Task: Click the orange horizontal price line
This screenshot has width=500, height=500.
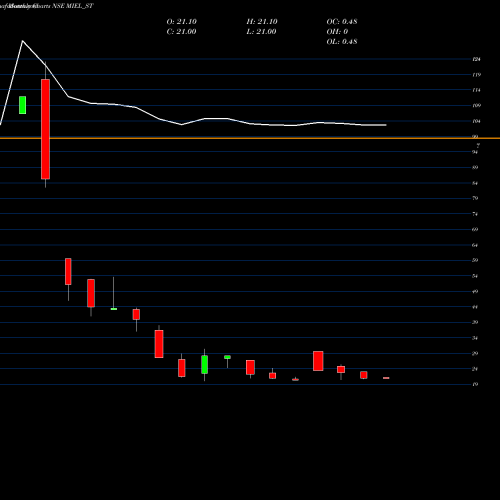Action: [250, 138]
